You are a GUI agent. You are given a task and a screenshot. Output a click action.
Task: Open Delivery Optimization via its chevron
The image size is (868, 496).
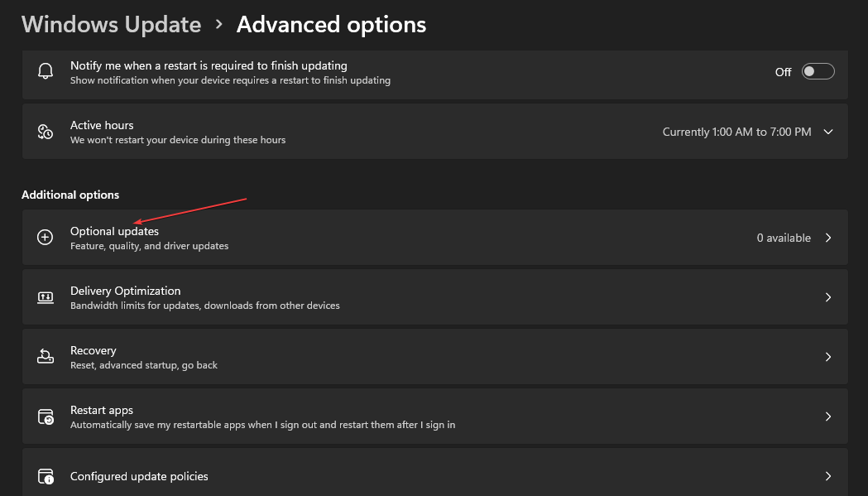(827, 296)
